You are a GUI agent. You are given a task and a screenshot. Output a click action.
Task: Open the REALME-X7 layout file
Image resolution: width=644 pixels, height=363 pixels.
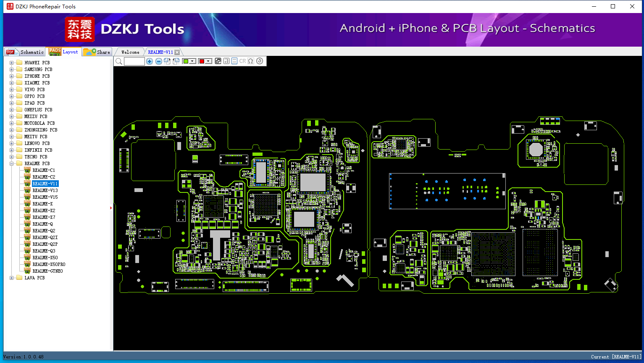tap(44, 217)
